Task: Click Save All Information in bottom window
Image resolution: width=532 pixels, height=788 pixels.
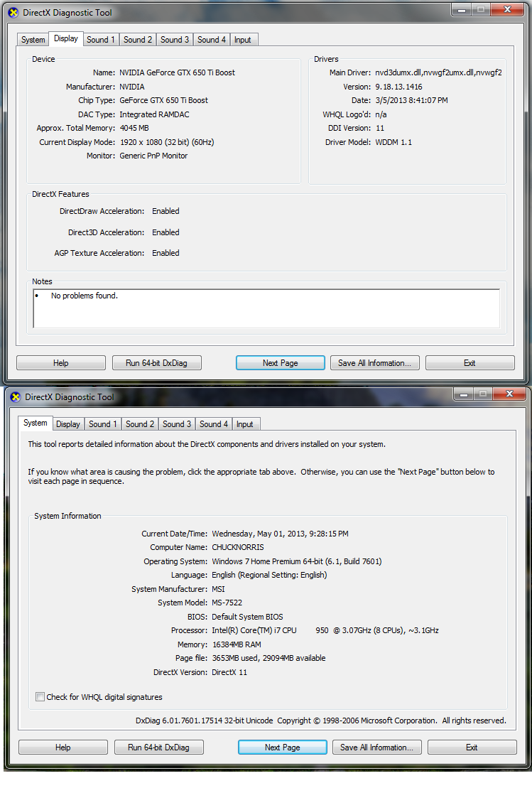Action: click(376, 747)
